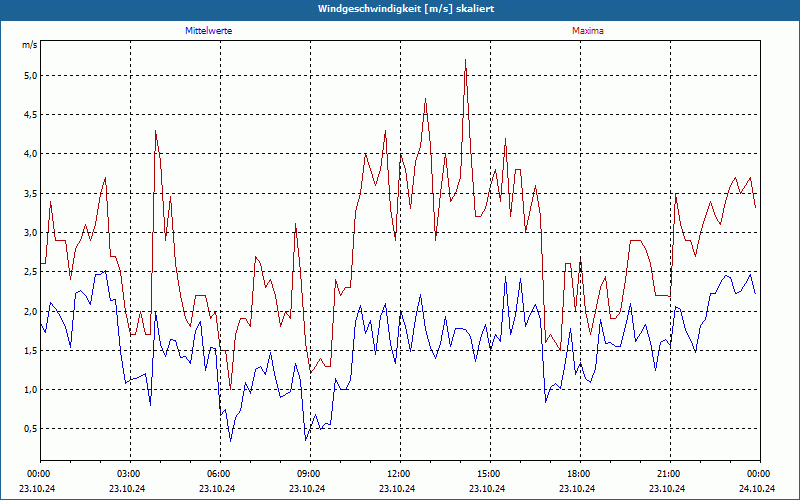The width and height of the screenshot is (800, 500).
Task: Click the 4,5 y-axis value
Action: (x=31, y=115)
